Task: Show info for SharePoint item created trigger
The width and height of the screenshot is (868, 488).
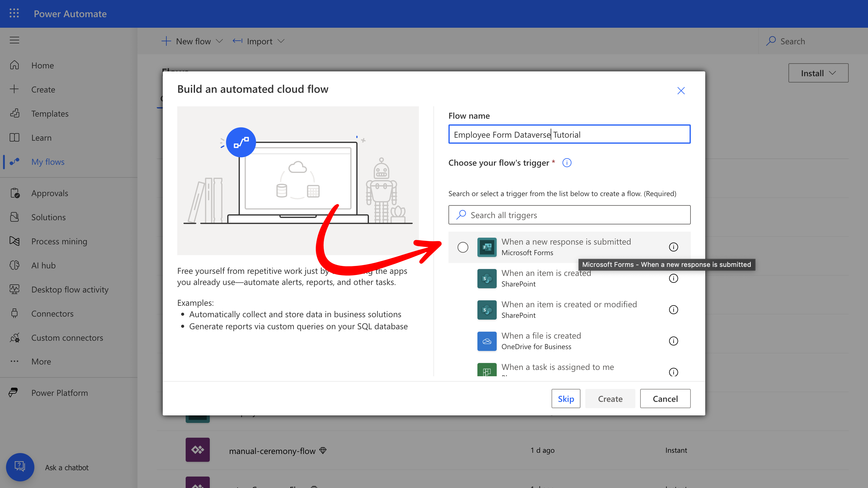Action: (673, 279)
